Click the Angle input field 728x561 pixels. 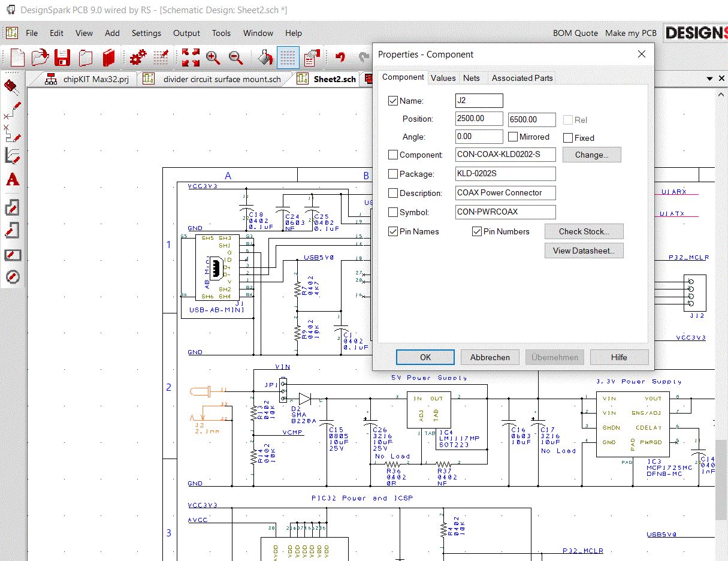coord(479,137)
